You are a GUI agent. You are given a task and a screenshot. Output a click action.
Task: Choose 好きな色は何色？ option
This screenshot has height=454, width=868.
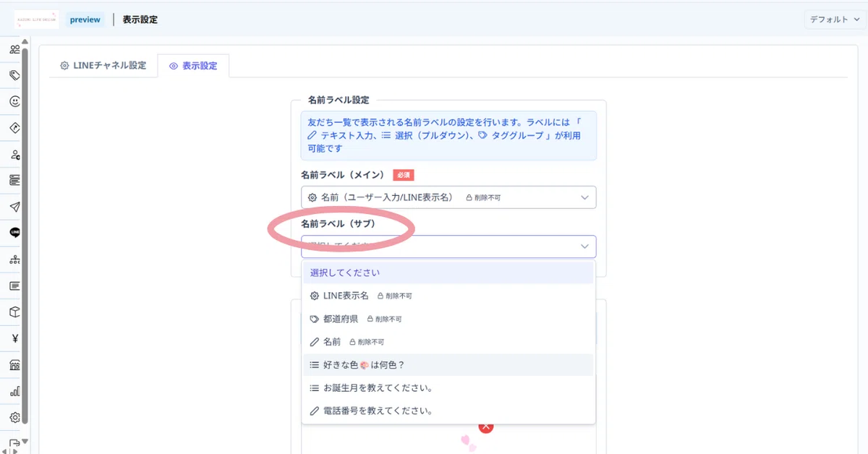(448, 365)
